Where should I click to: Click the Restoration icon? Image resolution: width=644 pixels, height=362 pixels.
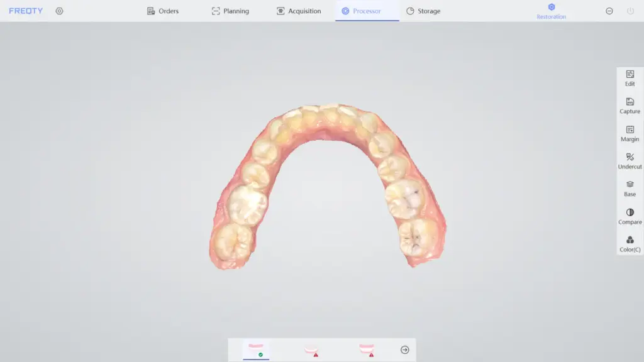551,9
